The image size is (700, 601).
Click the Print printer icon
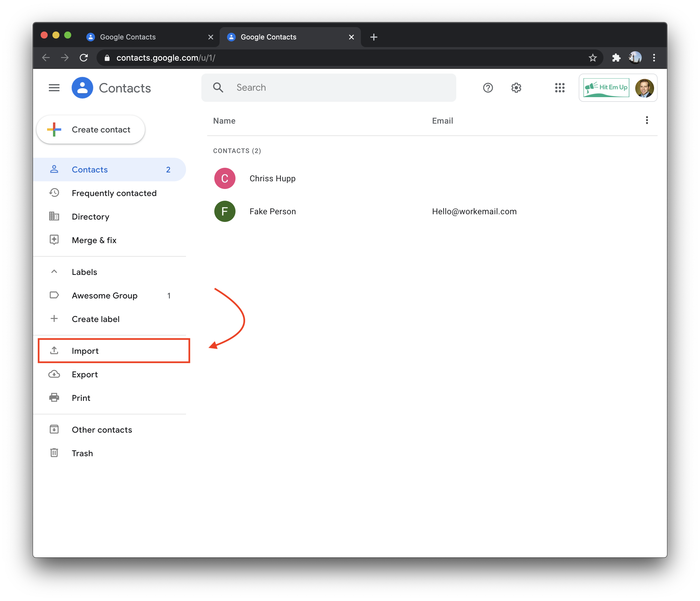pos(54,398)
